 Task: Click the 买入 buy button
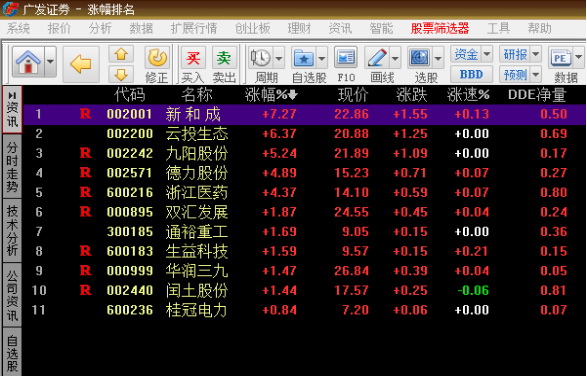(x=193, y=64)
